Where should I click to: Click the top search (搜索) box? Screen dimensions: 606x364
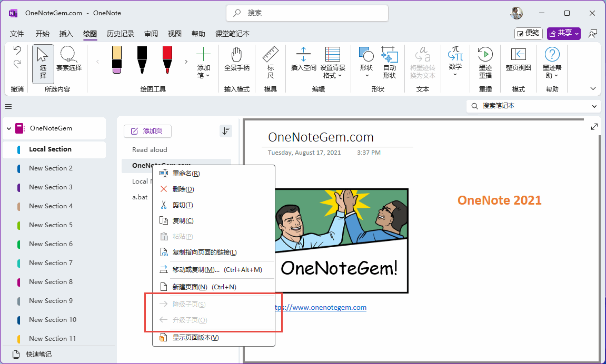coord(307,13)
